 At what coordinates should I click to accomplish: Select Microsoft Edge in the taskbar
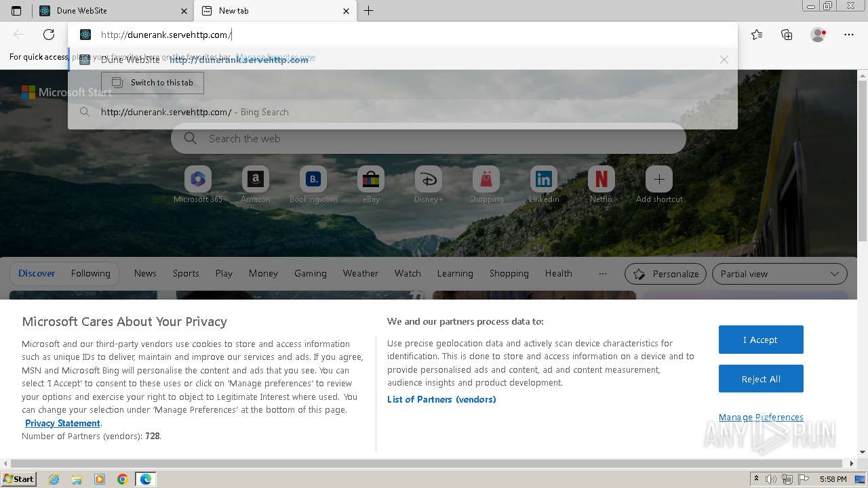tap(146, 479)
